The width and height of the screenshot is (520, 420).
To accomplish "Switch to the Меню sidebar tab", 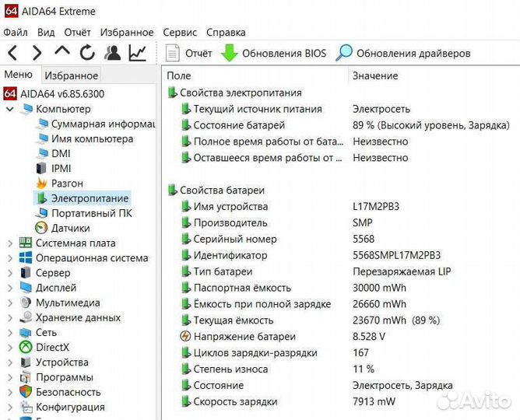I will pos(18,74).
